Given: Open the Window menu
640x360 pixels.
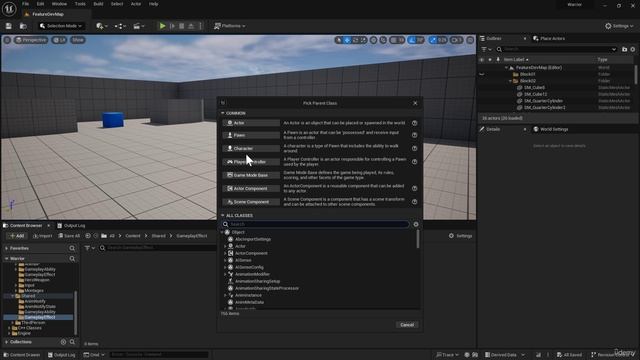Looking at the screenshot, I should (x=59, y=4).
